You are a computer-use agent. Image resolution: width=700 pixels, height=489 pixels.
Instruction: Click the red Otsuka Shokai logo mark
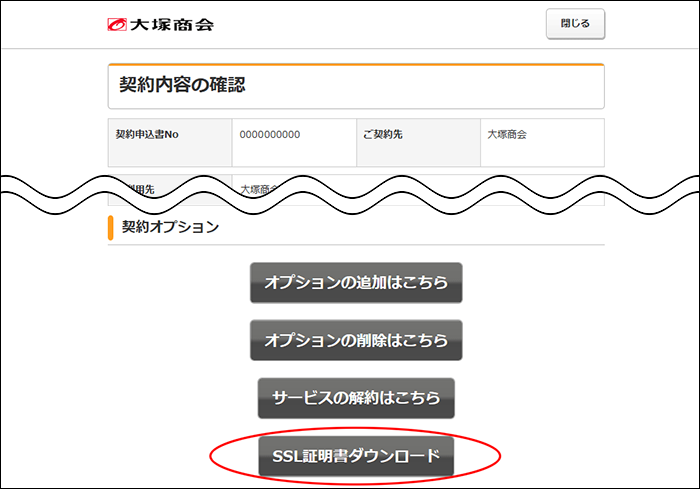[x=117, y=24]
